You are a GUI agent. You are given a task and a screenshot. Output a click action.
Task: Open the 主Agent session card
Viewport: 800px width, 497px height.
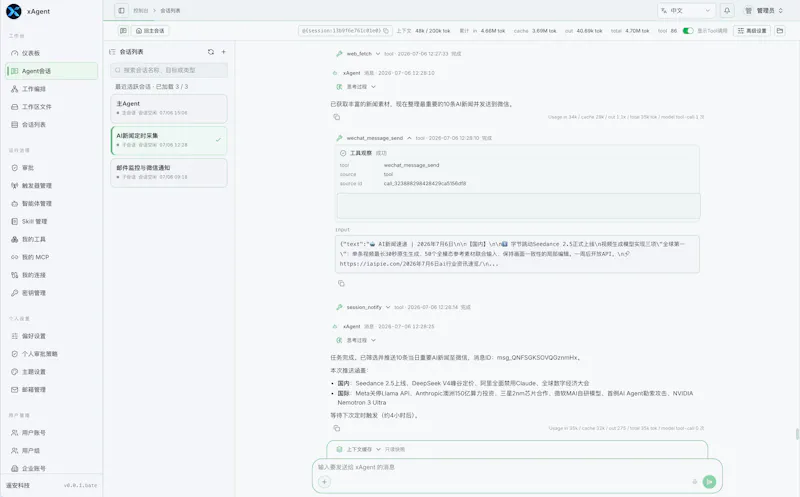[169, 108]
